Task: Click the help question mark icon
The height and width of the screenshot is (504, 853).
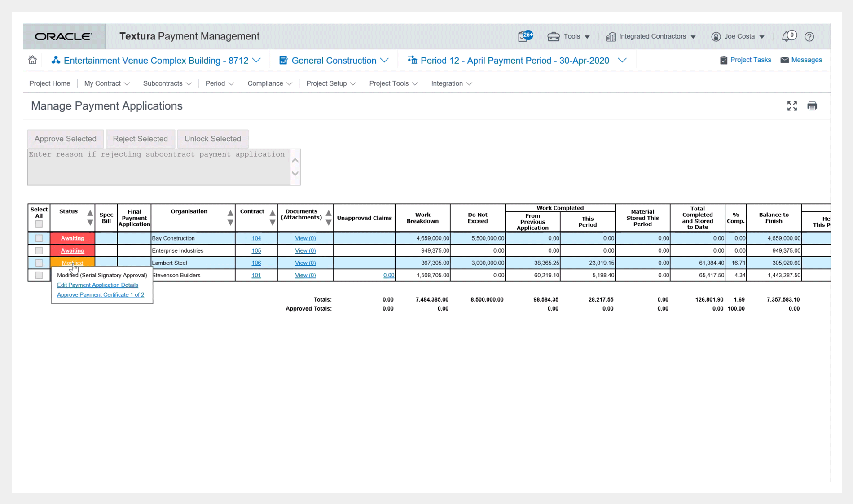Action: pos(809,37)
